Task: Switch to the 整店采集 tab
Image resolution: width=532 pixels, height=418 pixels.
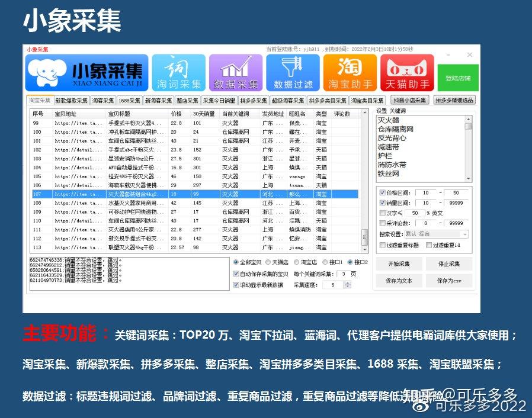Action: click(187, 101)
